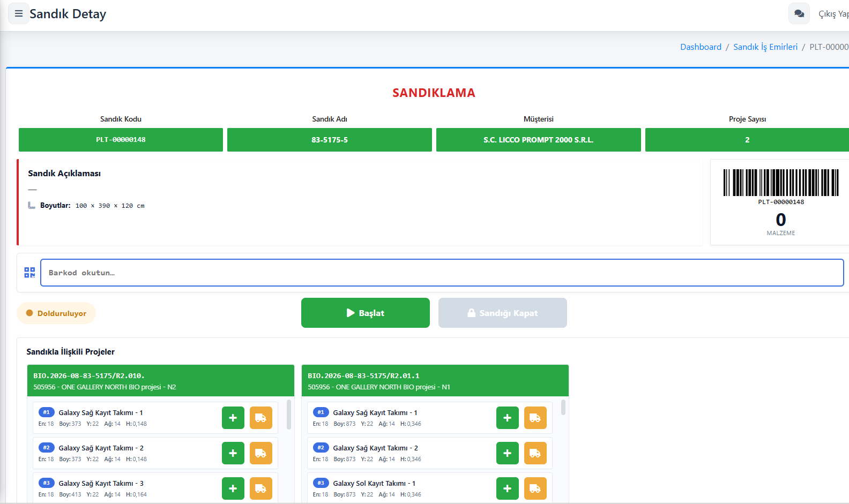Click the Proje Sayısı value 2 box
This screenshot has height=504, width=849.
[x=747, y=140]
